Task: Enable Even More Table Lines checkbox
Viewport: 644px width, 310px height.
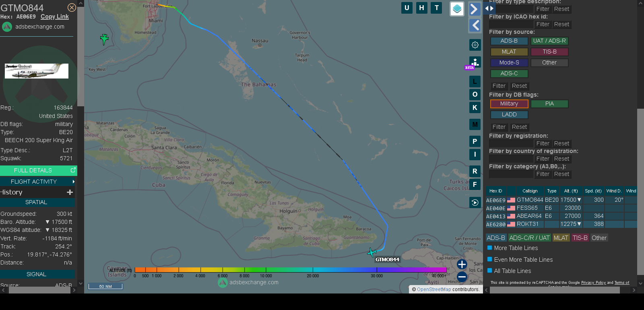Action: (490, 259)
